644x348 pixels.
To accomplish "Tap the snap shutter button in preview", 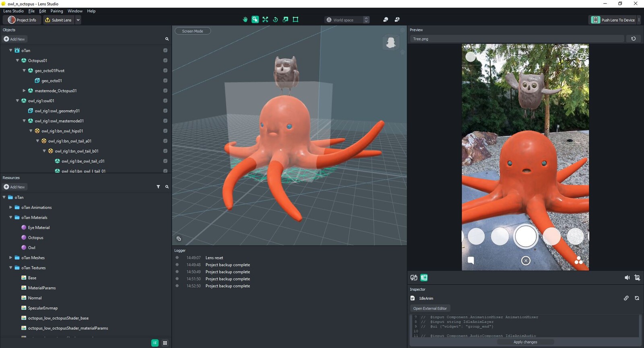I will [x=526, y=236].
